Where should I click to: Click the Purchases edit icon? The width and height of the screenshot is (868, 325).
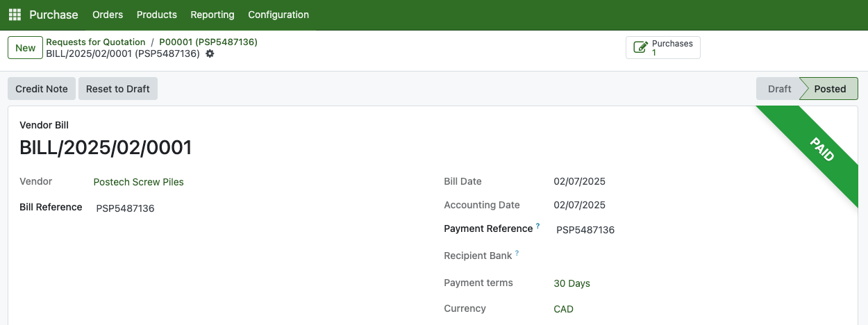click(x=641, y=48)
